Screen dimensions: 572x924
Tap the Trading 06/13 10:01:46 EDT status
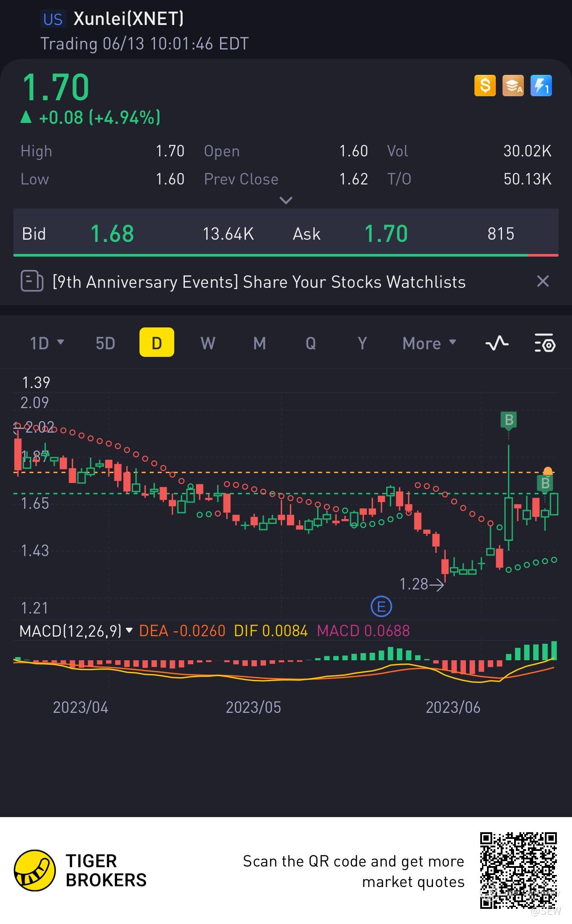coord(144,44)
